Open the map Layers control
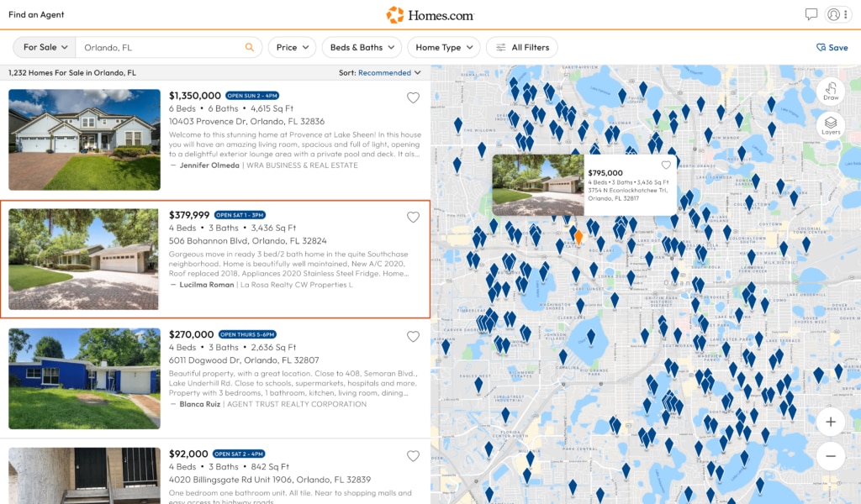The width and height of the screenshot is (861, 504). (x=831, y=124)
